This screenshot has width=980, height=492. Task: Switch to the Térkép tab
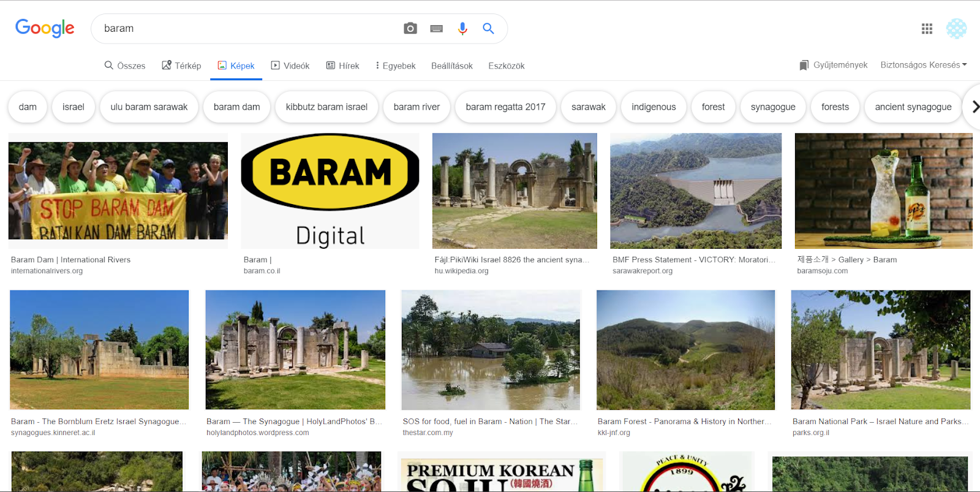click(x=181, y=66)
